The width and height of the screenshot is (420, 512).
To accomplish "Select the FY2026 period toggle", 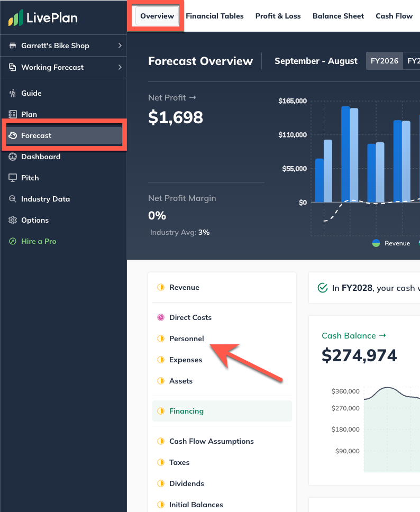I will [x=384, y=61].
